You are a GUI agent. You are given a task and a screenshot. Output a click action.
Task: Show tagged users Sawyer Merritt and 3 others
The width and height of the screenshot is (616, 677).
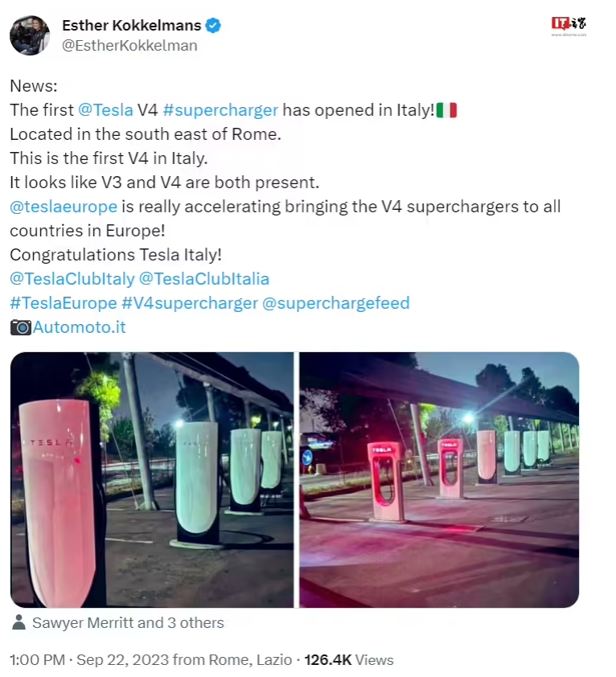pos(128,623)
